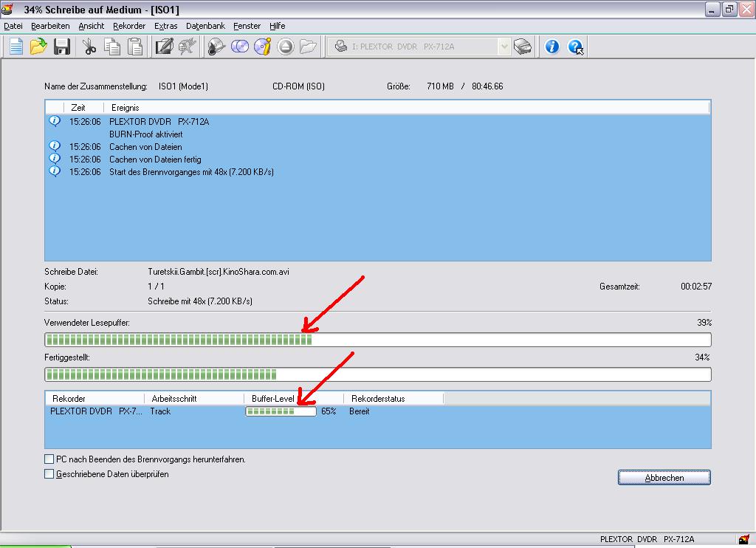Viewport: 756px width, 548px height.
Task: Click the Help question mark icon
Action: (575, 47)
